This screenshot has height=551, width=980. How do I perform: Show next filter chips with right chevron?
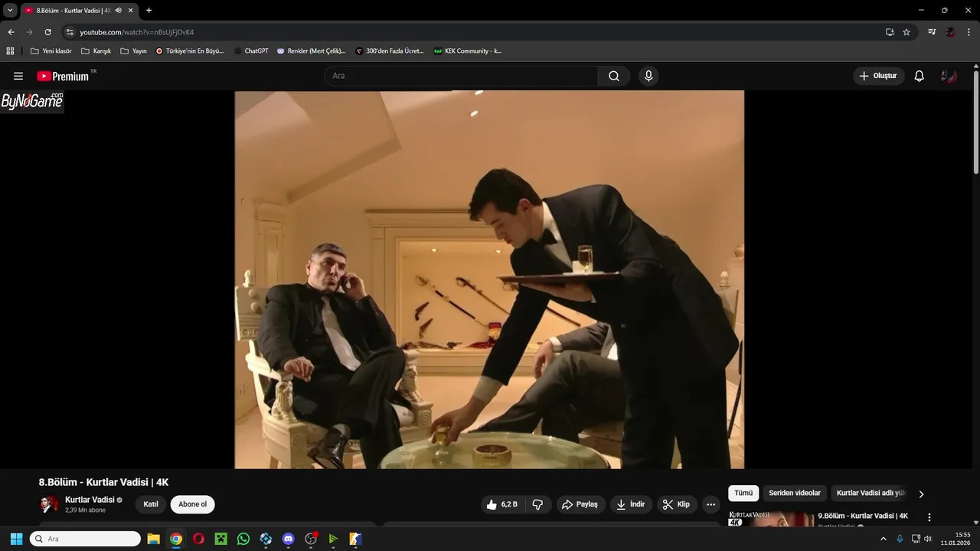click(x=921, y=494)
